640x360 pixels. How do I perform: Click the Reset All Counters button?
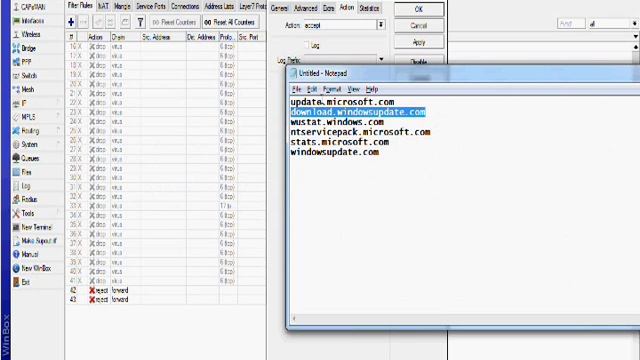click(x=230, y=22)
